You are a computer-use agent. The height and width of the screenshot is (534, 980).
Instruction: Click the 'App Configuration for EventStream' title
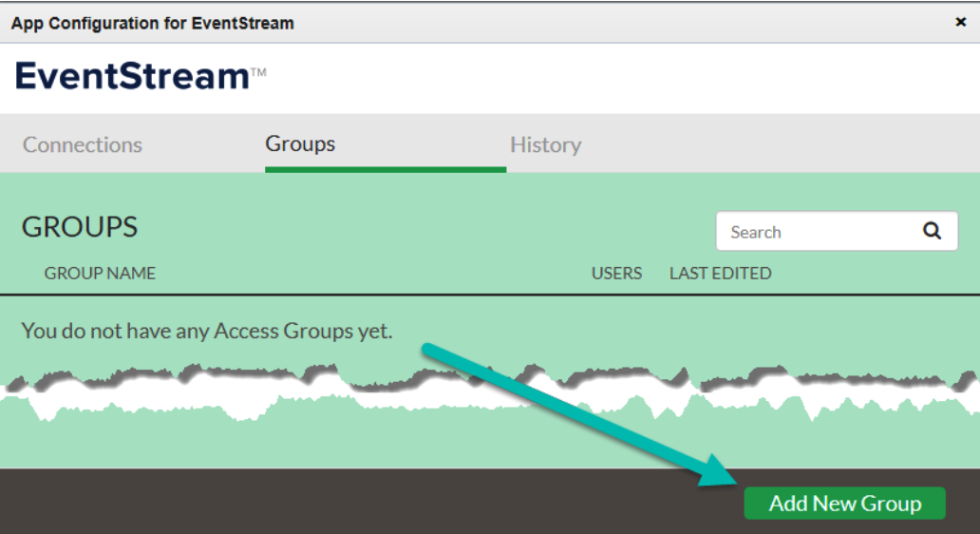click(153, 23)
